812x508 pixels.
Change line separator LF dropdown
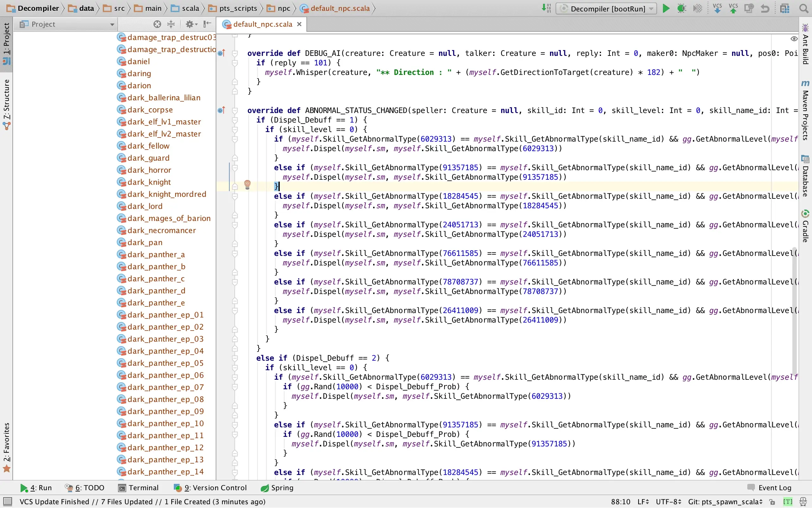tap(643, 502)
